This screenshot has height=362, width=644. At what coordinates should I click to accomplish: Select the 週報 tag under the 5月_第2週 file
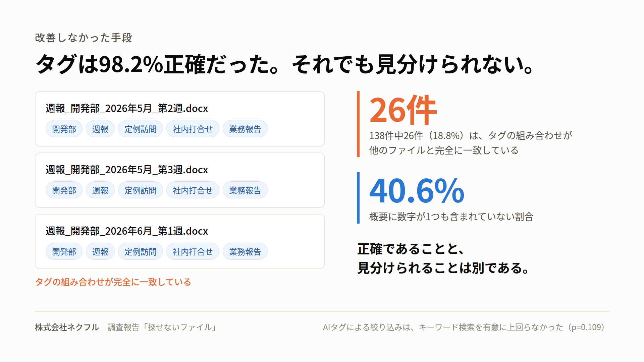click(x=100, y=129)
